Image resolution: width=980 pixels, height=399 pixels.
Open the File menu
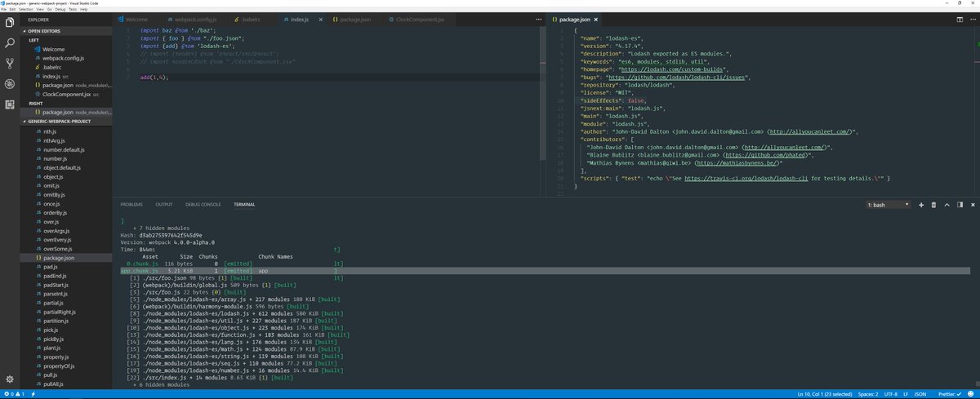click(x=5, y=9)
